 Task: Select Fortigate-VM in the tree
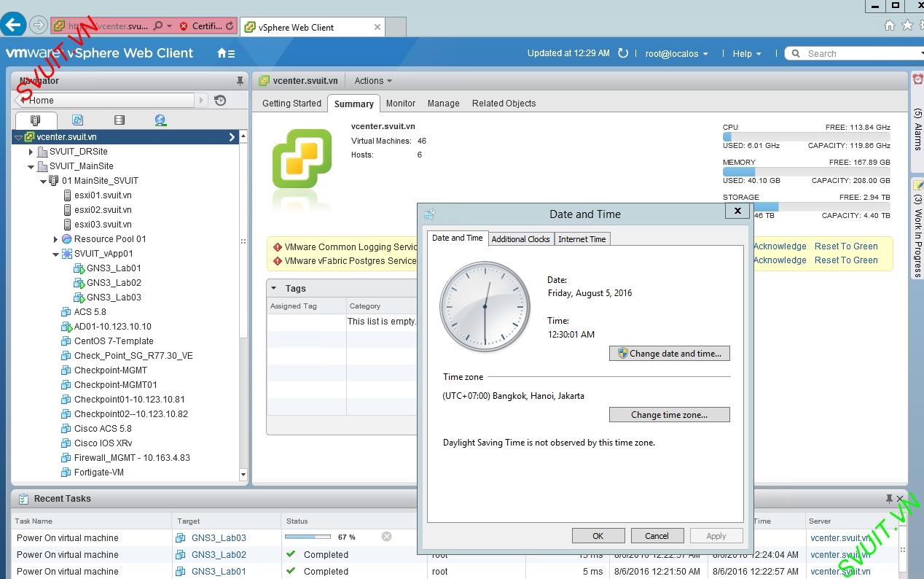coord(99,473)
